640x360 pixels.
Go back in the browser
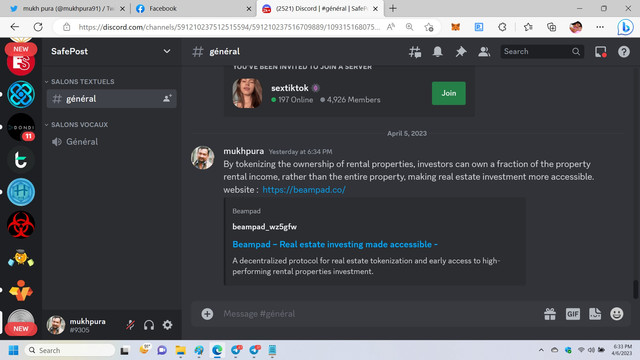[x=15, y=27]
